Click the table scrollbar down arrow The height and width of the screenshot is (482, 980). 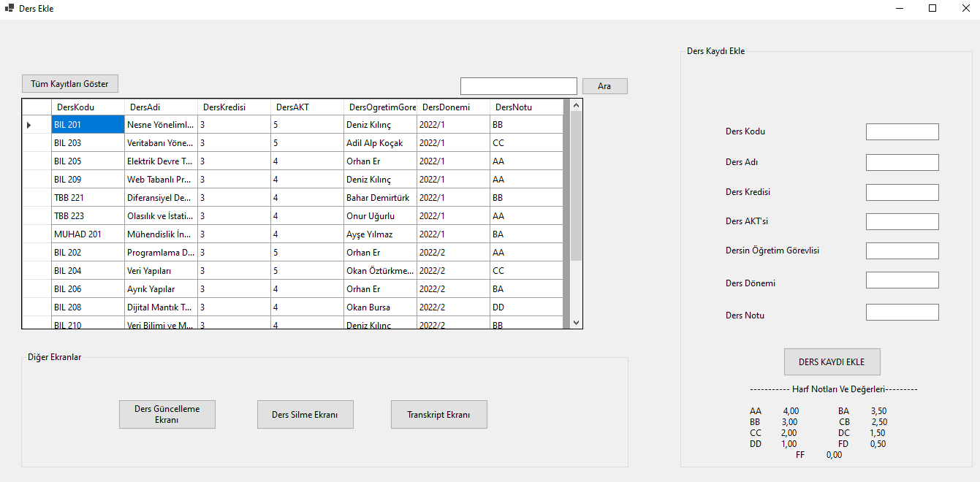tap(576, 322)
